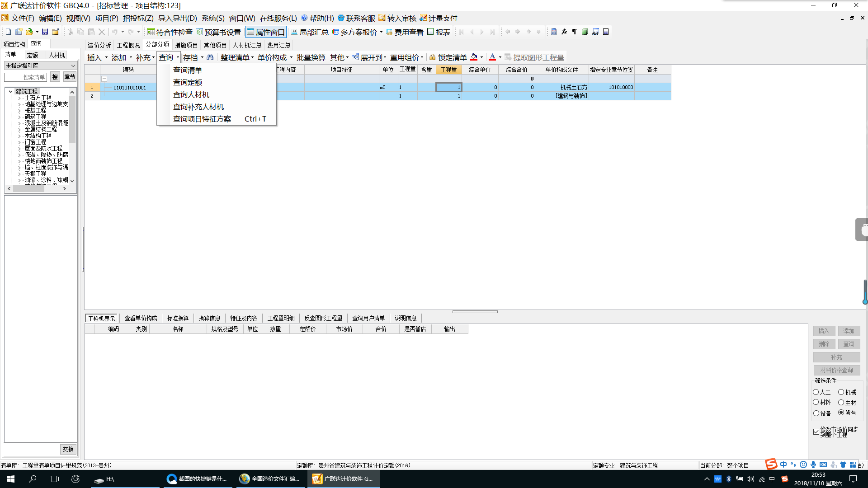Switch to 造价分析 tab
Image resolution: width=868 pixels, height=488 pixels.
coord(99,45)
